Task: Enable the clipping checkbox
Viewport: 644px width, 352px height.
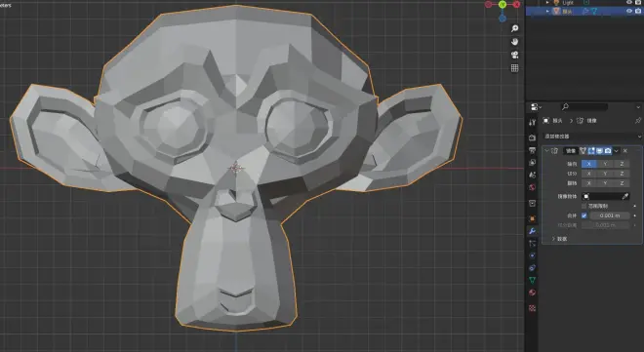Action: (x=584, y=206)
